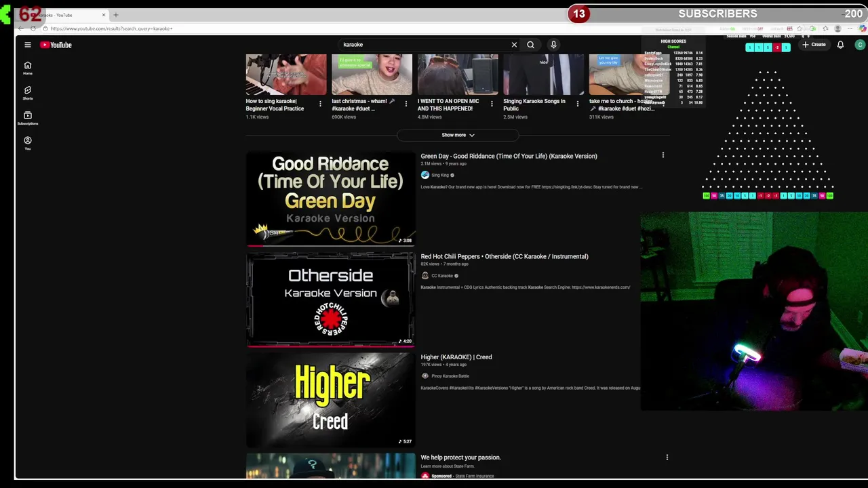Screen dimensions: 868x488
Task: Open I WENT TO AN OPEN MIC short
Action: click(x=458, y=75)
